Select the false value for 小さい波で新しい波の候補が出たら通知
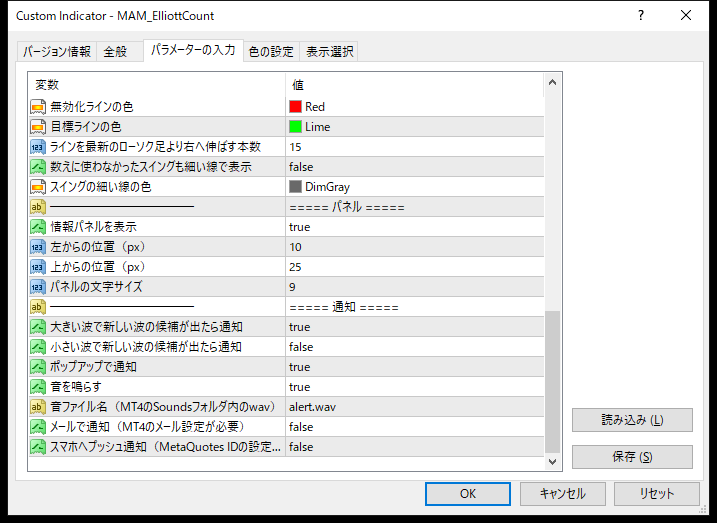717x523 pixels. 301,347
